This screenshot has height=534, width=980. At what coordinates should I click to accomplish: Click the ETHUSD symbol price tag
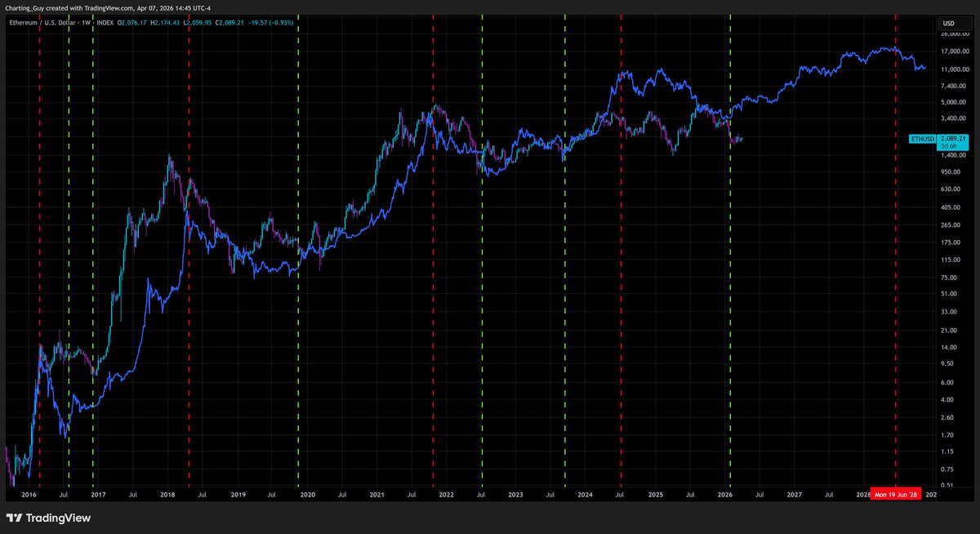pyautogui.click(x=923, y=139)
